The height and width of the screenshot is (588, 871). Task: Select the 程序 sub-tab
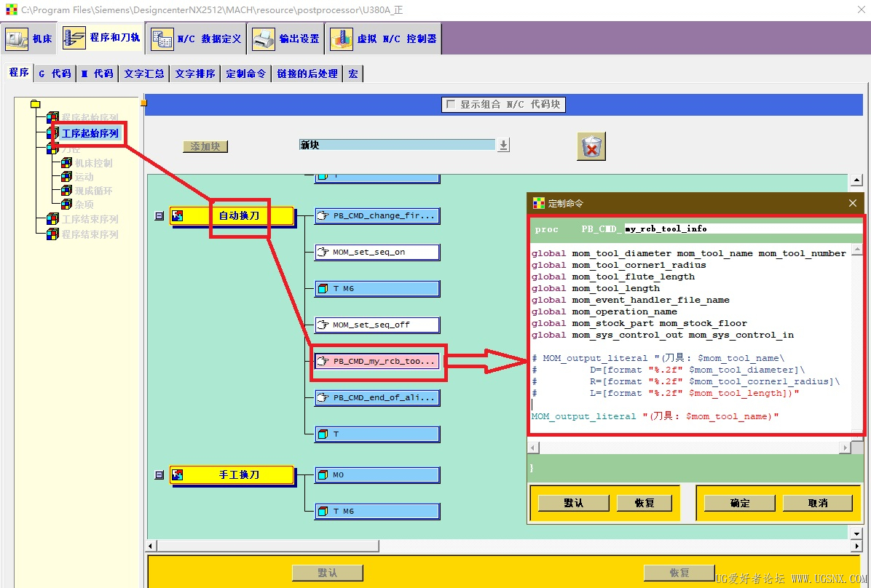point(19,73)
